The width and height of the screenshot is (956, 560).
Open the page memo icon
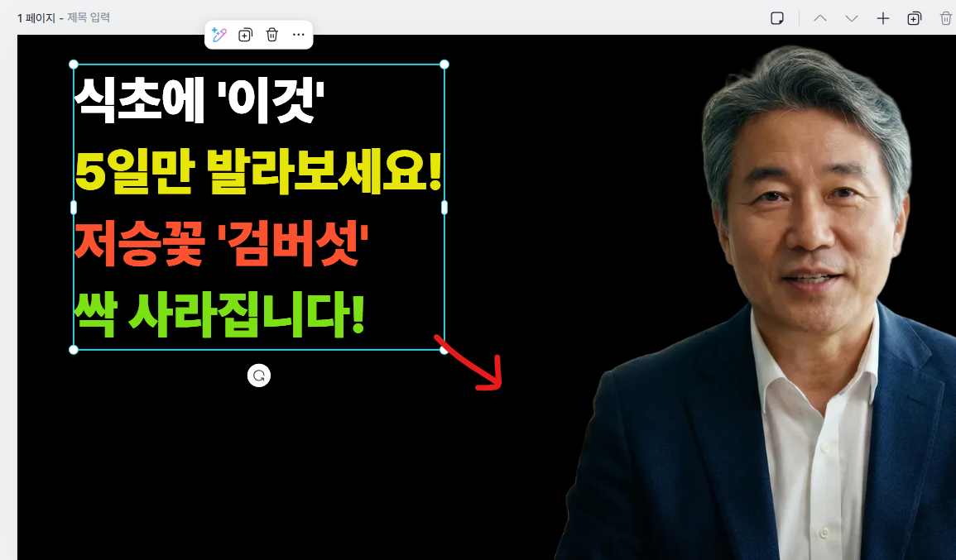(776, 17)
